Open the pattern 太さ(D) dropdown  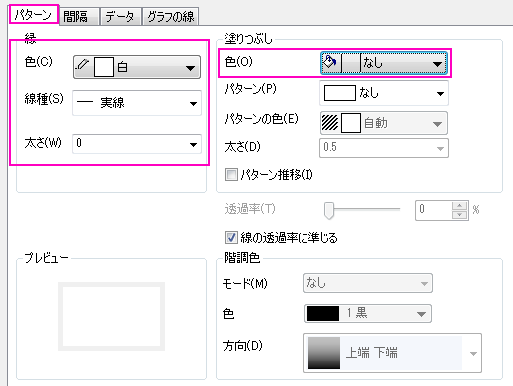click(x=384, y=148)
